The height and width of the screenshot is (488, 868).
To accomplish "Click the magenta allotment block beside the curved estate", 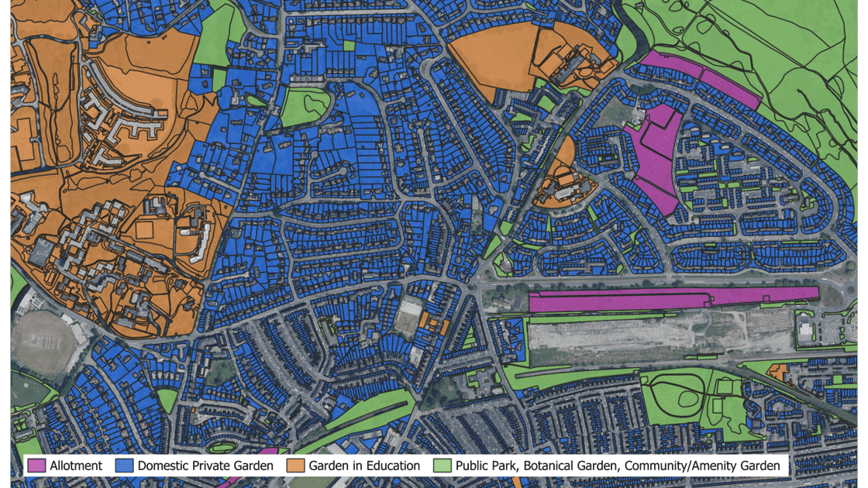I will coord(655,159).
